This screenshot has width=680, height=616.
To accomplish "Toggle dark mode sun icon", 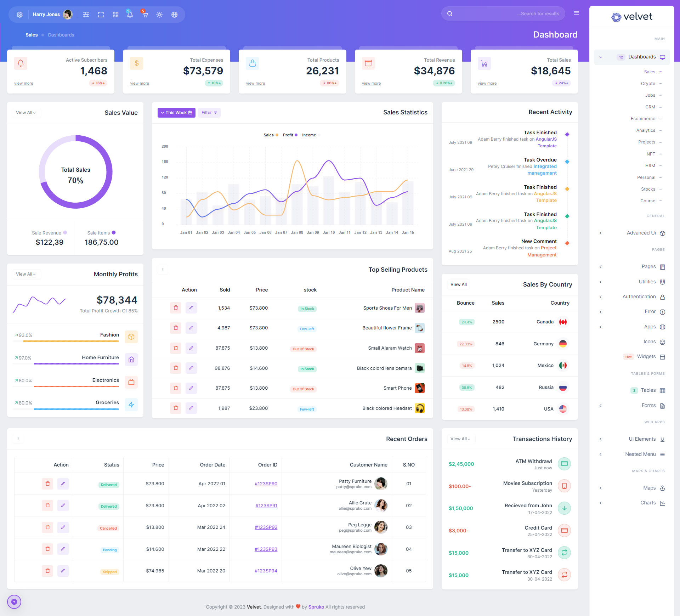I will (x=159, y=15).
